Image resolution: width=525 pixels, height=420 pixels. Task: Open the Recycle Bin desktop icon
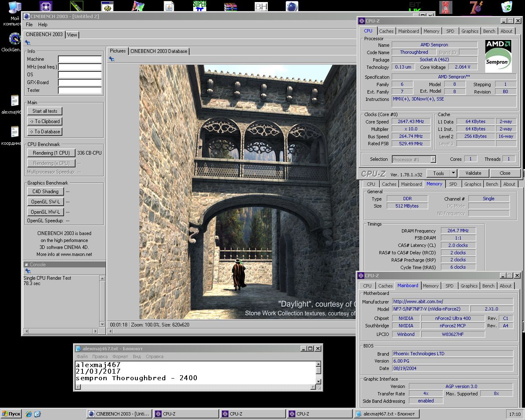pos(507,6)
